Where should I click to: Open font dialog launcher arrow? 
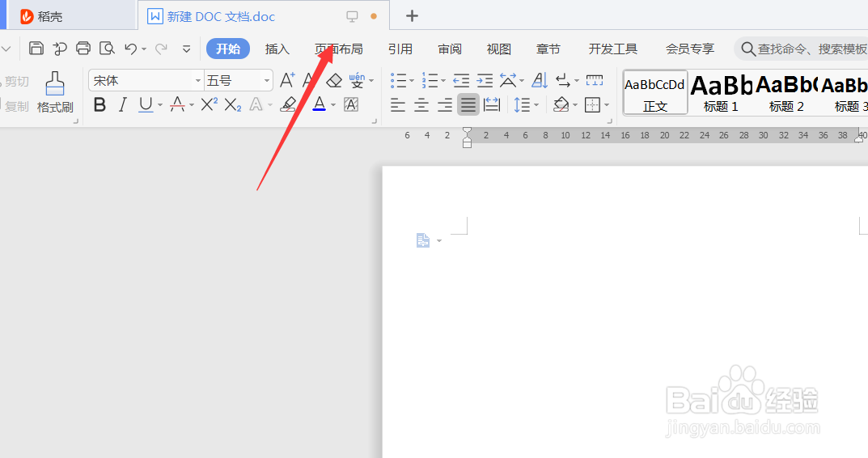coord(375,121)
